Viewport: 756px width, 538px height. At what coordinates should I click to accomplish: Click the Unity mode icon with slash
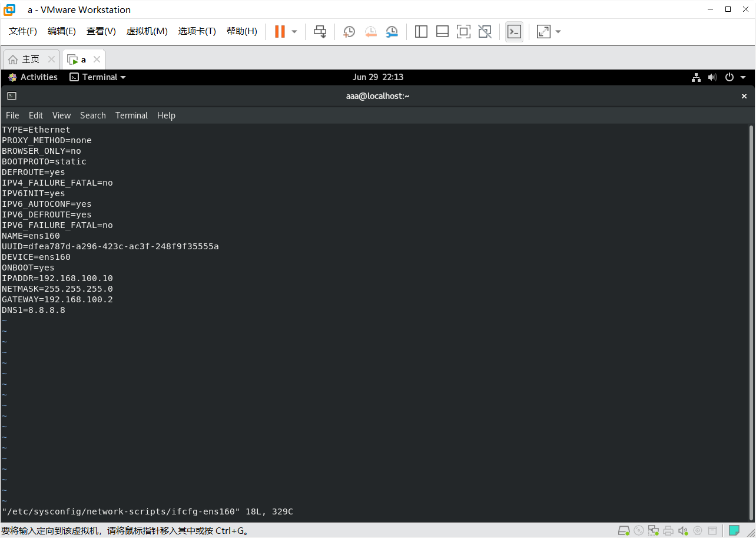click(x=485, y=32)
